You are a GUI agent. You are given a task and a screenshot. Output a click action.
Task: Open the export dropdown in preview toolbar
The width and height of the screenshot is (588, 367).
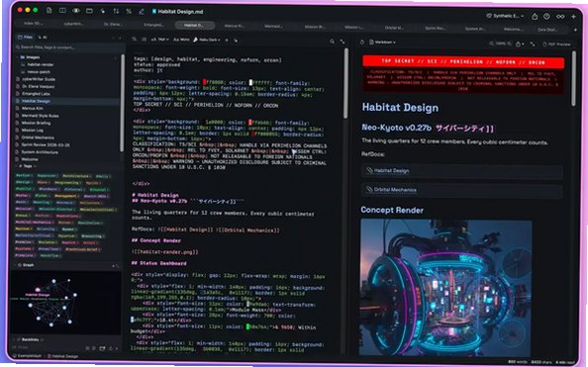point(520,45)
